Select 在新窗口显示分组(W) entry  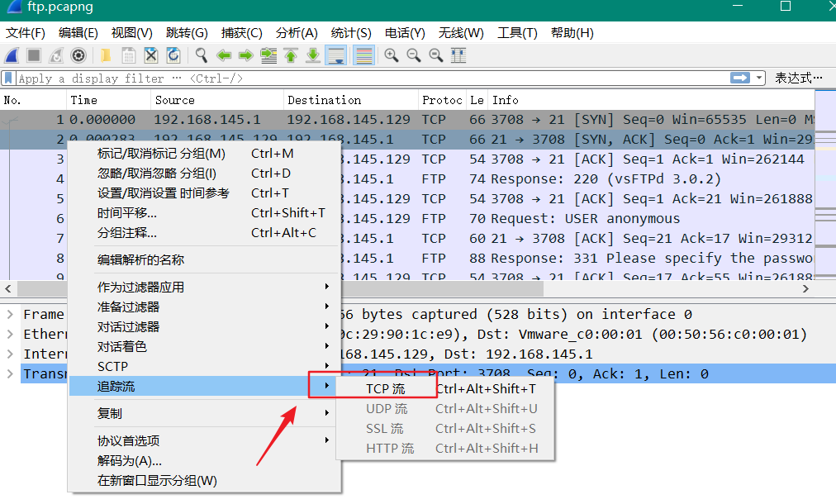(204, 481)
